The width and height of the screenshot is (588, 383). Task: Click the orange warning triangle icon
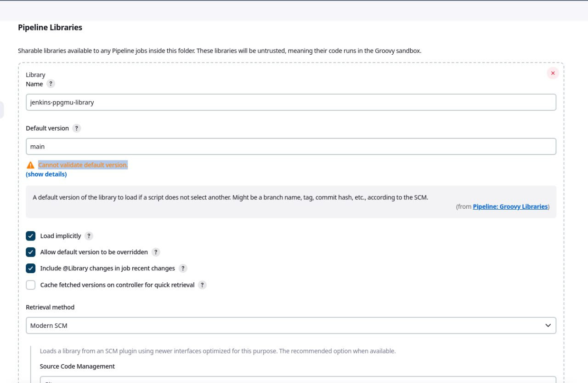[x=30, y=165]
